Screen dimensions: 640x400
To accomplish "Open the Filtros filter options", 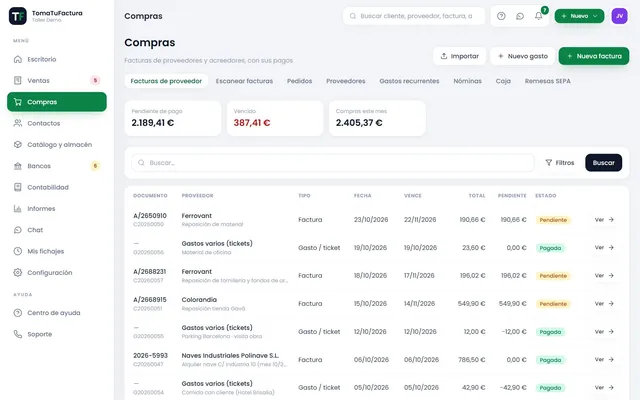I will pyautogui.click(x=560, y=162).
